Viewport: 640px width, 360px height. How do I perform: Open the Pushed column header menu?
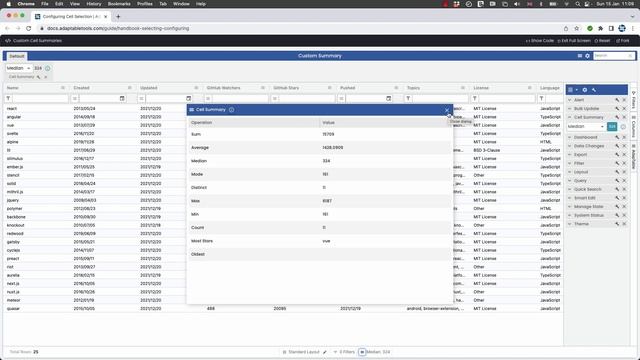pyautogui.click(x=396, y=88)
